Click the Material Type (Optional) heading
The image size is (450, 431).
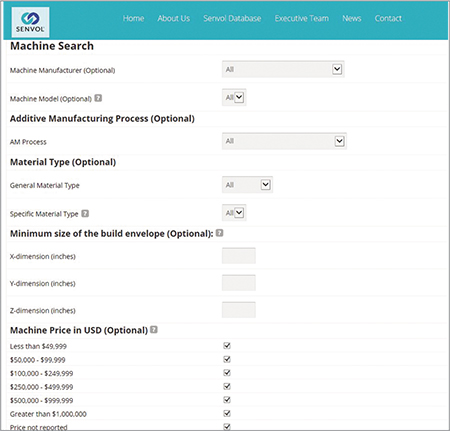point(63,162)
